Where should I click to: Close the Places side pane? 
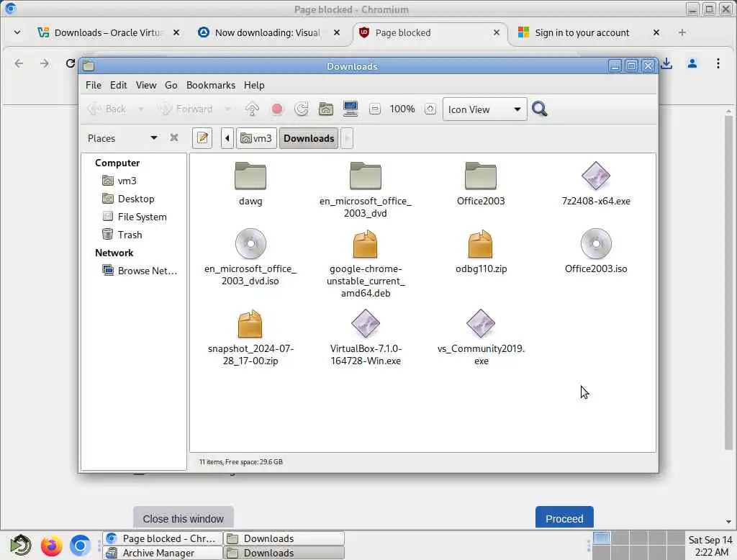tap(174, 137)
